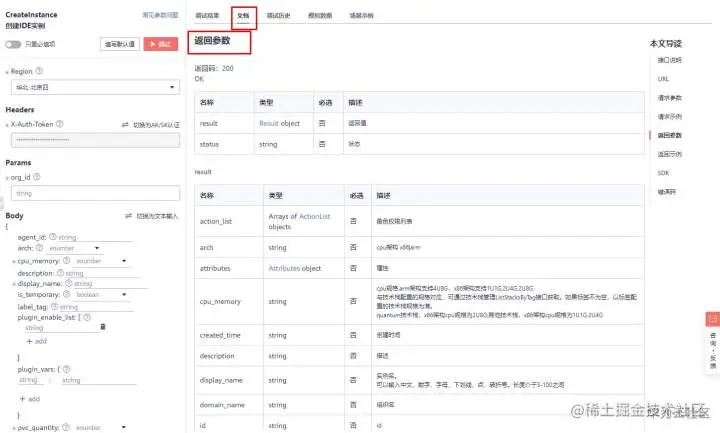720x433 pixels.
Task: Add entry to plugin_vars
Action: (x=30, y=399)
